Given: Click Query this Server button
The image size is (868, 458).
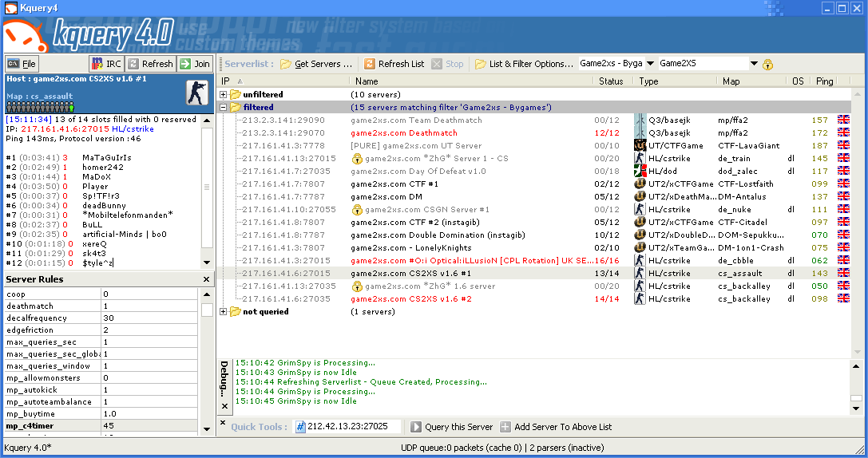Looking at the screenshot, I should point(452,427).
